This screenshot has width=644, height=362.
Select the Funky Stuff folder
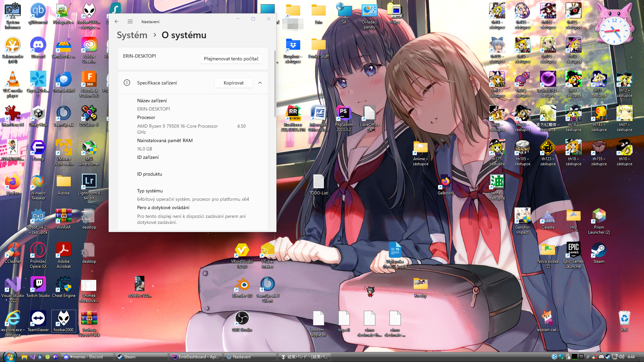click(x=319, y=48)
